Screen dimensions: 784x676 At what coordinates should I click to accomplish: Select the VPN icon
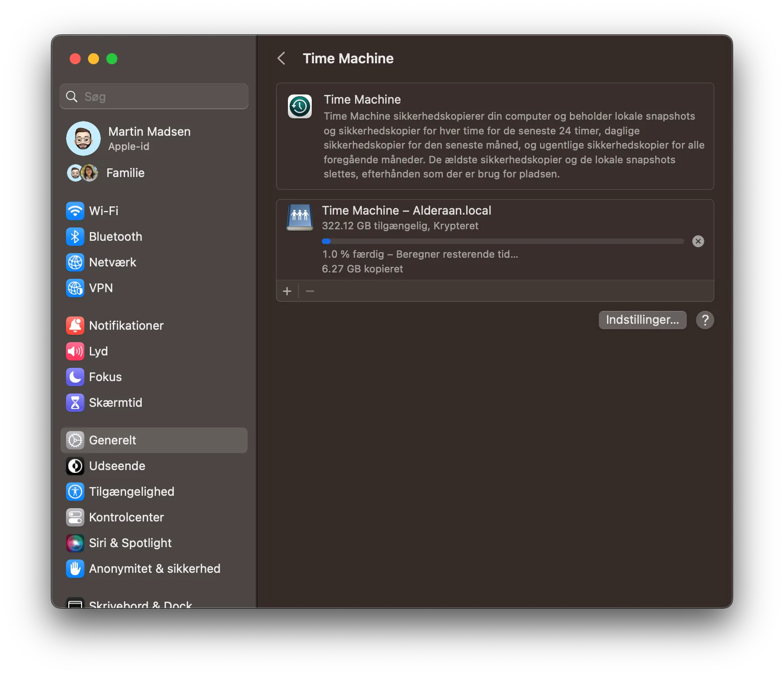(x=76, y=288)
